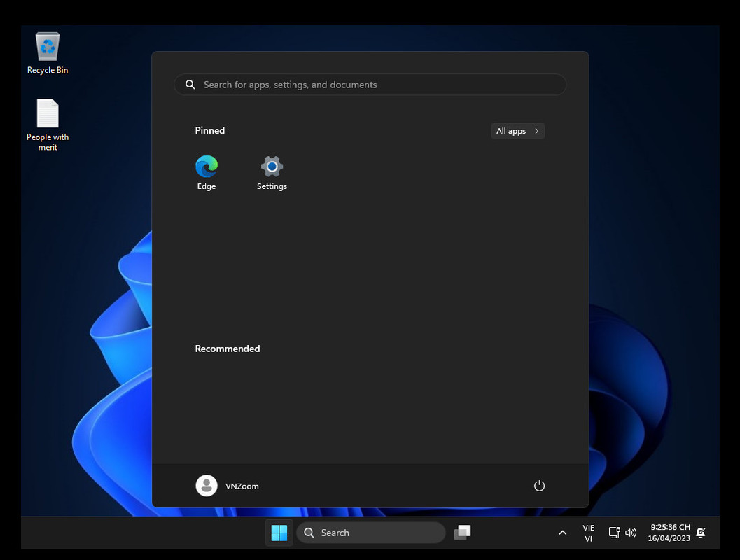Click the Recommended section heading
Image resolution: width=740 pixels, height=560 pixels.
pyautogui.click(x=228, y=349)
